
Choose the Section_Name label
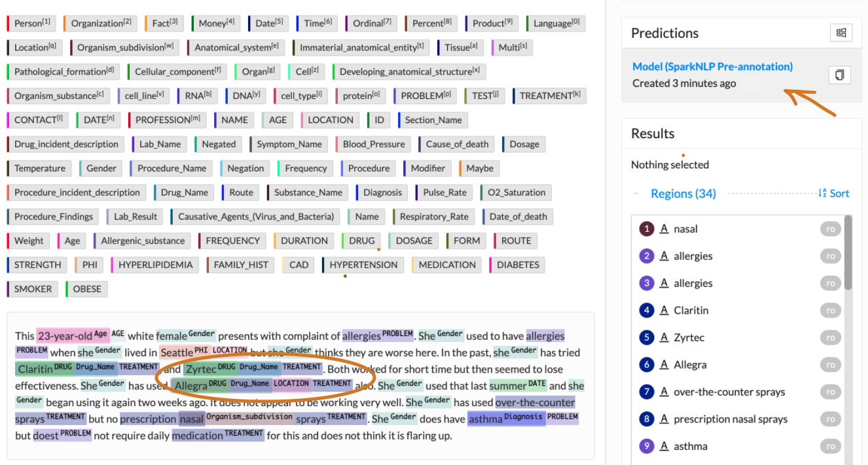tap(433, 120)
